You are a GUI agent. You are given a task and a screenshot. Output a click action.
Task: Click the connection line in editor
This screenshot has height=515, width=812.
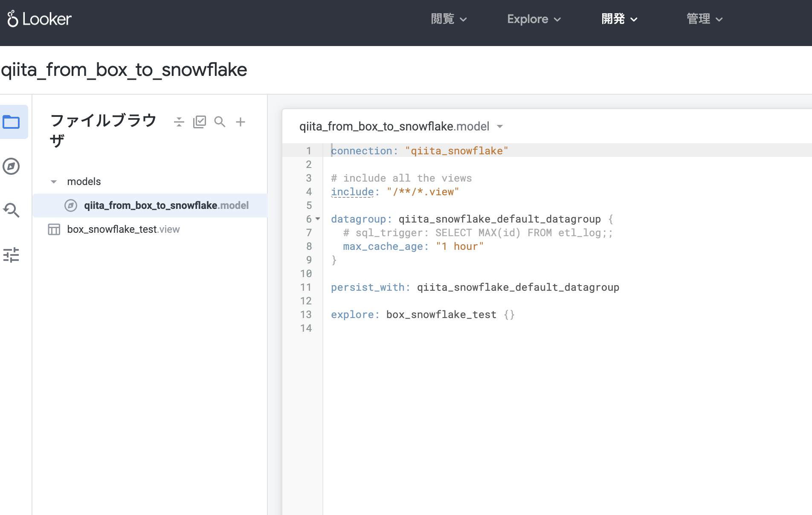click(420, 151)
